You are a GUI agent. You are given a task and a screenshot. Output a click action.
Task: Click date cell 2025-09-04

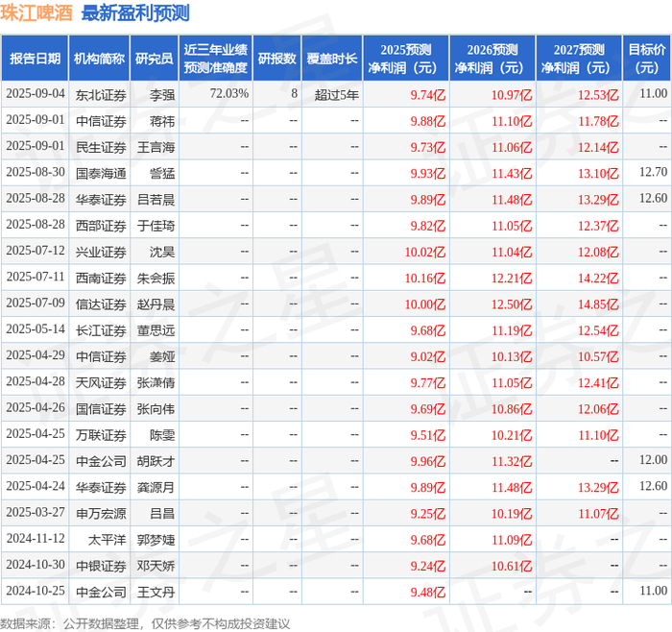[x=36, y=93]
